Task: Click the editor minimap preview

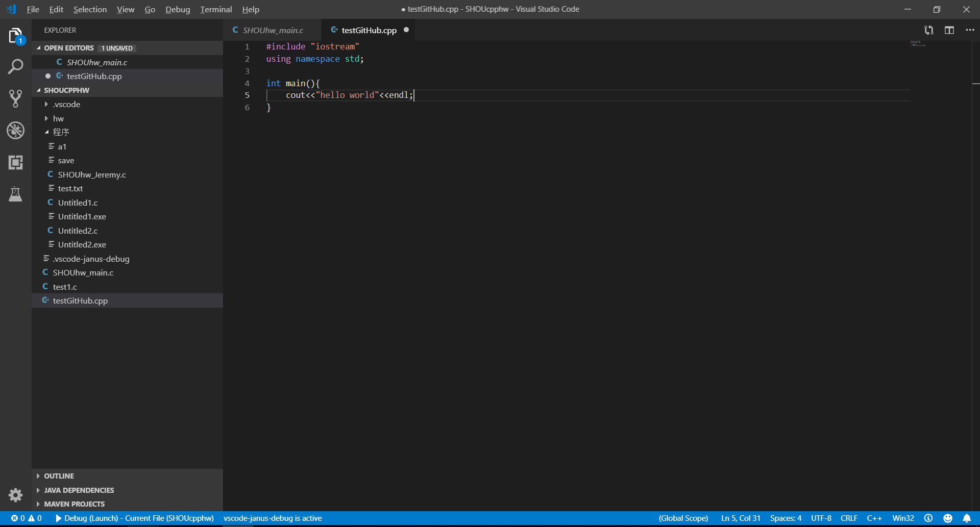Action: pos(918,44)
